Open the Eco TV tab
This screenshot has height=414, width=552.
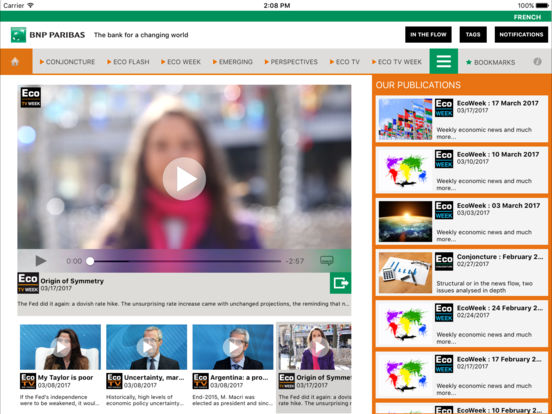345,62
